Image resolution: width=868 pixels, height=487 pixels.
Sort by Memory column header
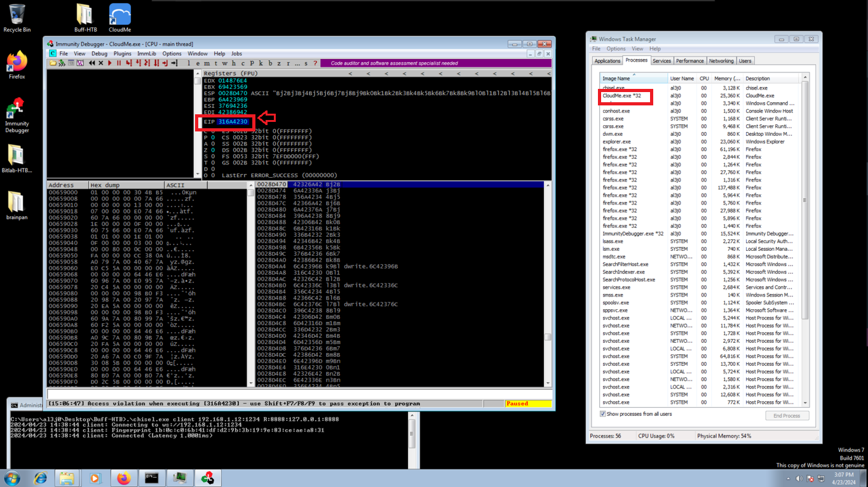coord(727,78)
